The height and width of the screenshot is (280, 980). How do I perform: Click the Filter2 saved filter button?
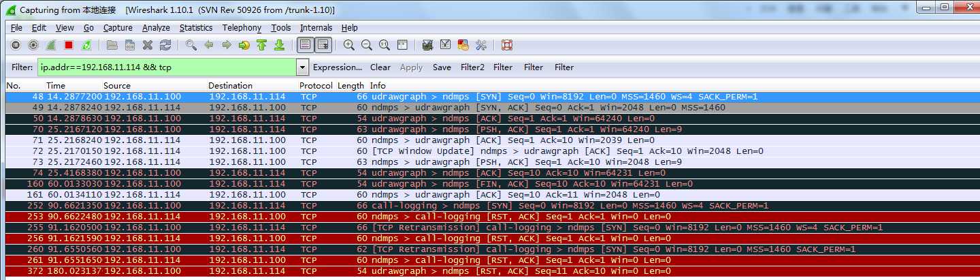point(472,67)
